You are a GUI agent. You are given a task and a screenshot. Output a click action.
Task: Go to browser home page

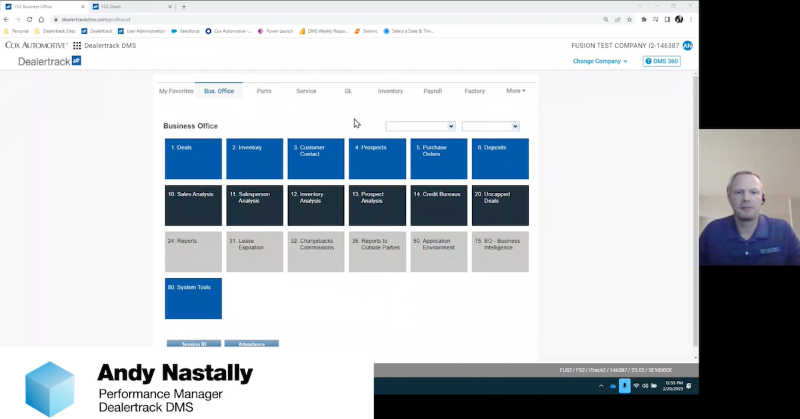[41, 19]
